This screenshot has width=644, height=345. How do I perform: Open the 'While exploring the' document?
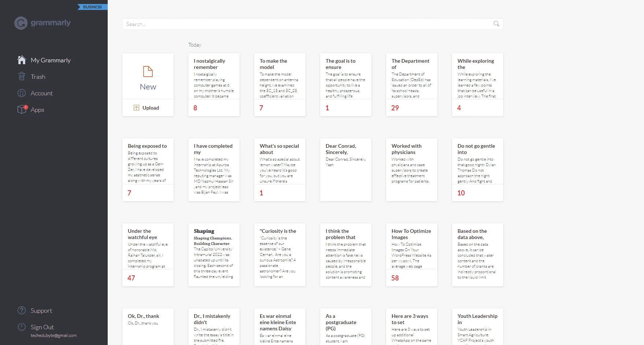click(x=478, y=85)
